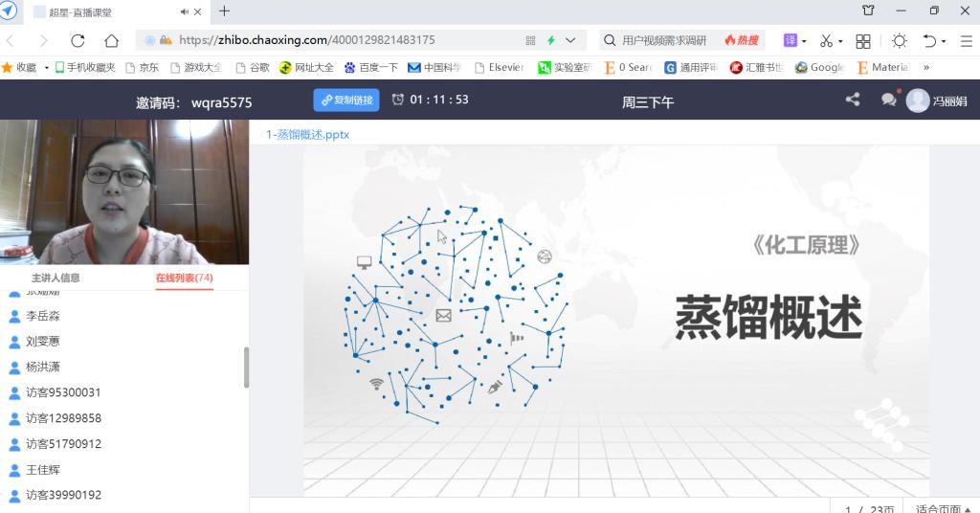This screenshot has width=980, height=513.
Task: Open the 百度一下 bookmark
Action: (370, 68)
